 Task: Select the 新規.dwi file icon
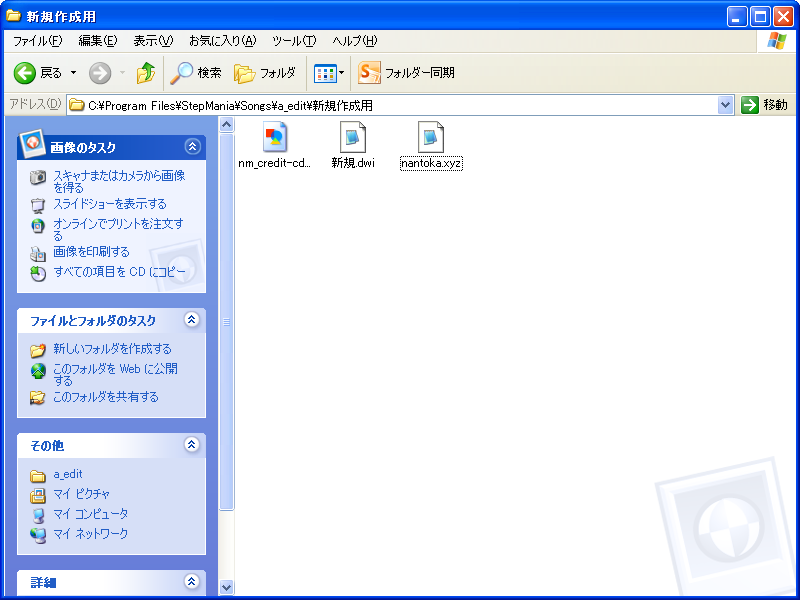pyautogui.click(x=353, y=137)
